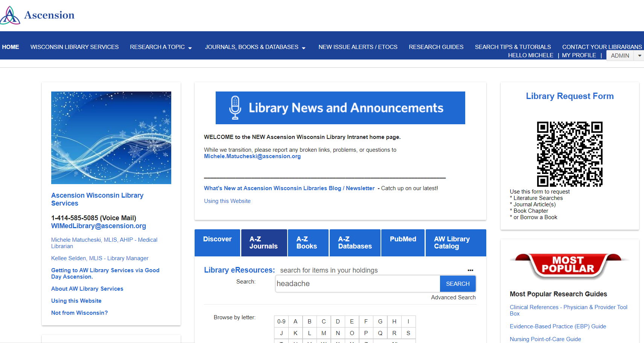Open Wisconsin Library Services menu
Image resolution: width=644 pixels, height=343 pixels.
(75, 47)
